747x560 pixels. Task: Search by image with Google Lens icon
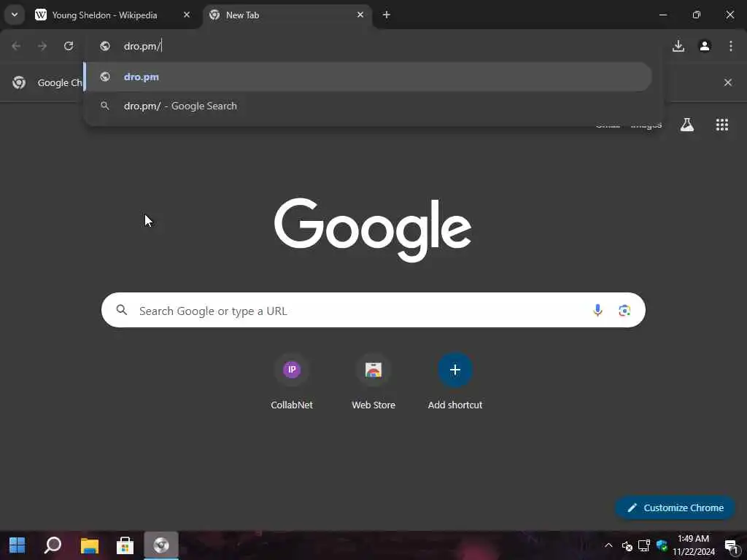pos(624,311)
